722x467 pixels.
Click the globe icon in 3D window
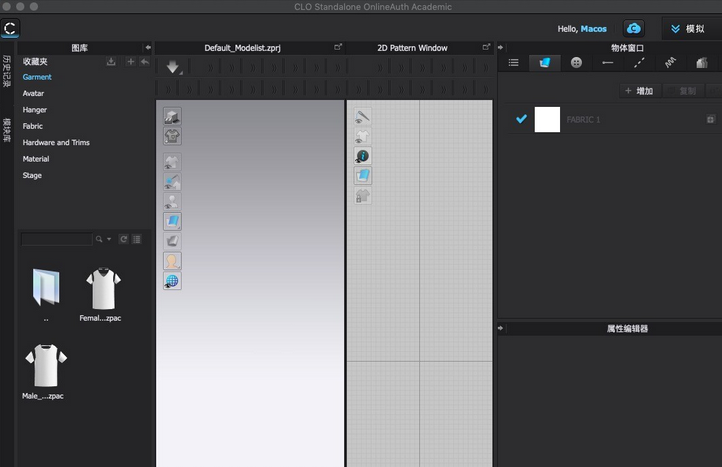(x=172, y=282)
